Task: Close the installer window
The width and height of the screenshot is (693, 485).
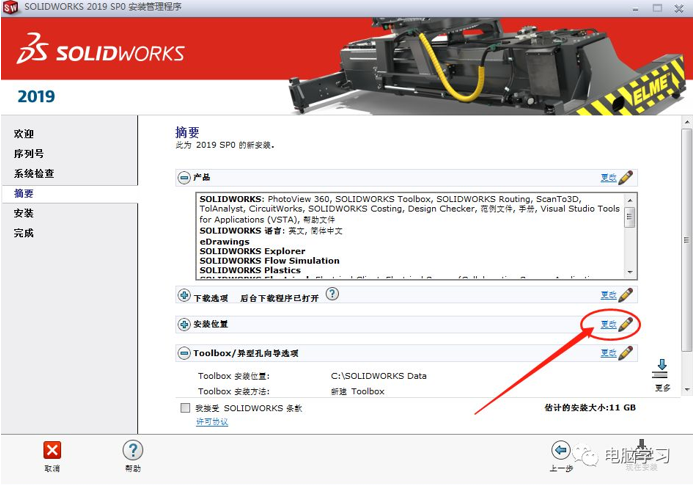Action: coord(679,8)
